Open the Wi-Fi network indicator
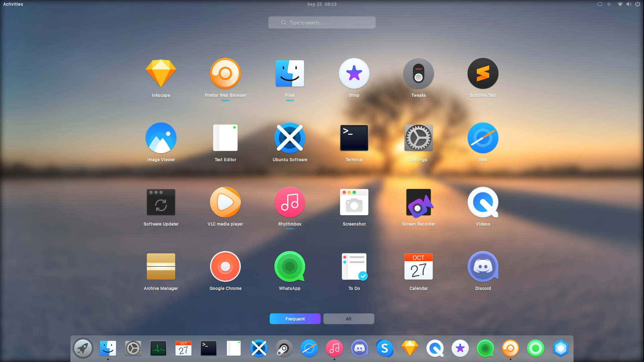Screen dimensions: 644x362 click(620, 4)
